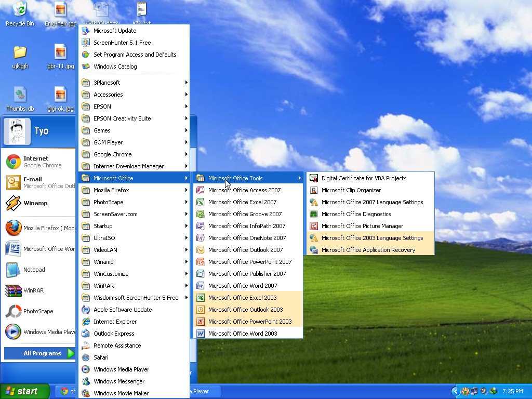532x399 pixels.
Task: Select Outlook Express in programs list
Action: point(134,334)
